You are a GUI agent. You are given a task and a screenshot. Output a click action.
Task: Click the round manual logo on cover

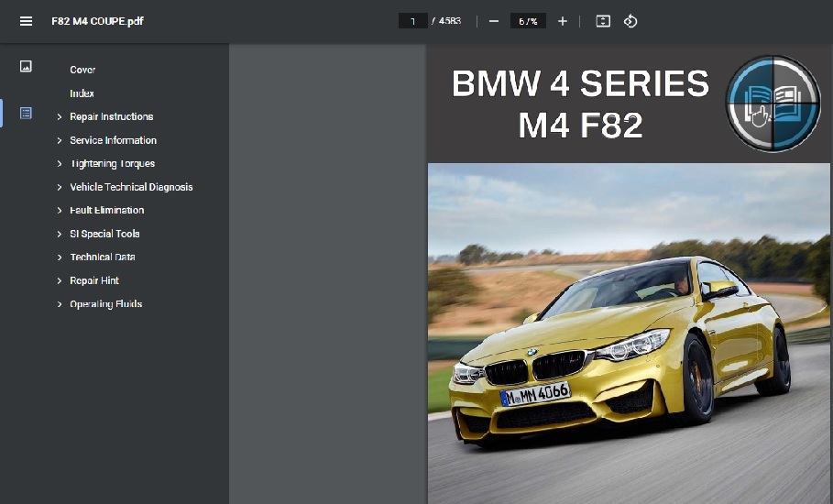773,104
